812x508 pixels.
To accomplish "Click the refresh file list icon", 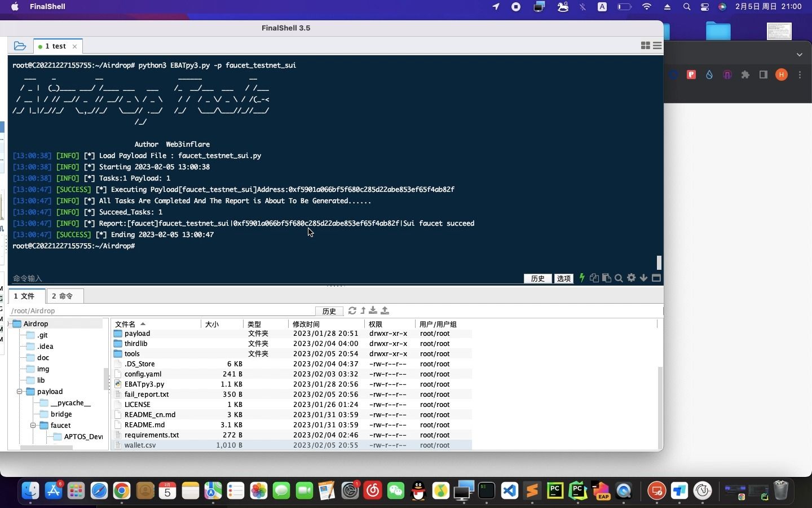I will tap(352, 310).
